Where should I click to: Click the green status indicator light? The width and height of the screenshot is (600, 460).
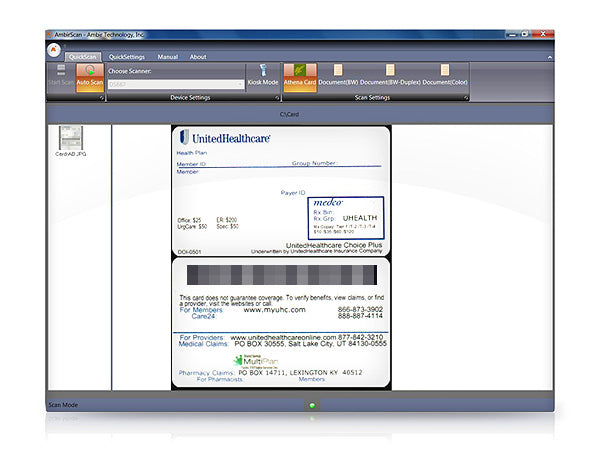tap(311, 405)
